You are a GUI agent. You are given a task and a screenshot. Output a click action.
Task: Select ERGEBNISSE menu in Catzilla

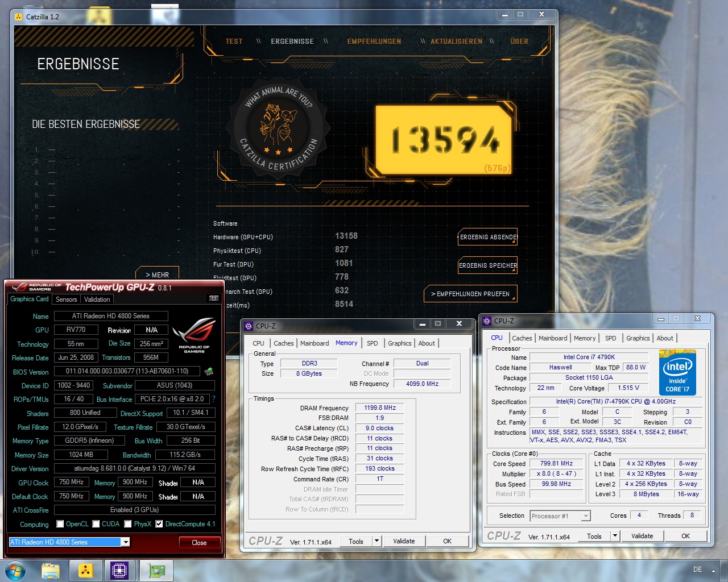292,41
